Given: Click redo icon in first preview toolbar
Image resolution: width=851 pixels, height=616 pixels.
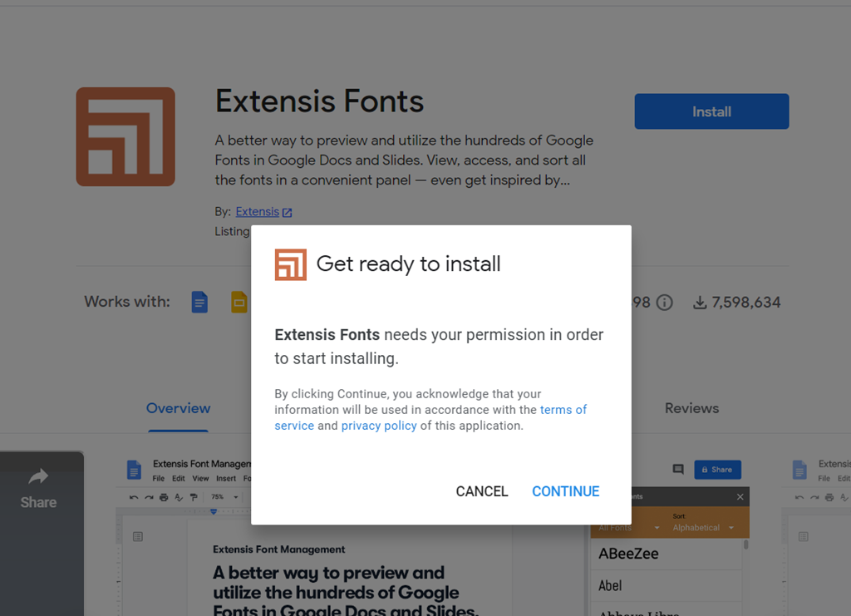Looking at the screenshot, I should click(x=149, y=497).
